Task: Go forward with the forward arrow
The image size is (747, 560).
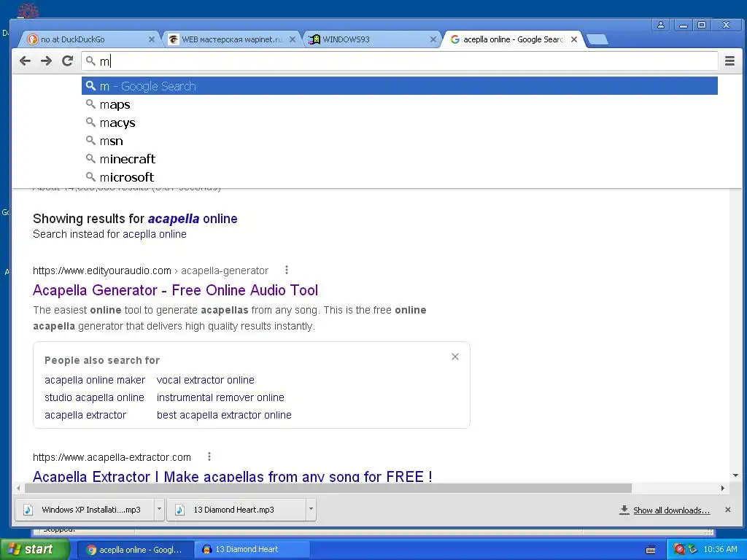Action: click(x=46, y=61)
